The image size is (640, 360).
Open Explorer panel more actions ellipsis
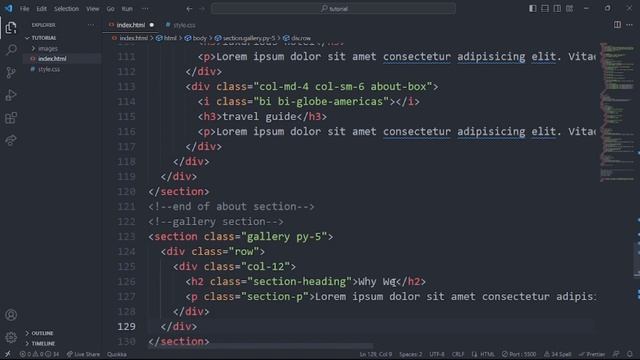[x=91, y=25]
